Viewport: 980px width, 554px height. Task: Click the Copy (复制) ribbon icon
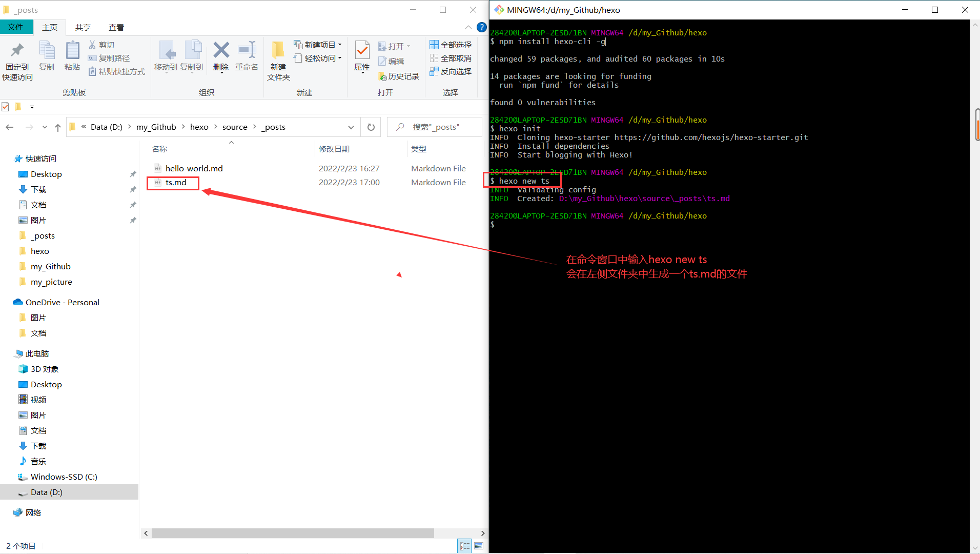[47, 50]
